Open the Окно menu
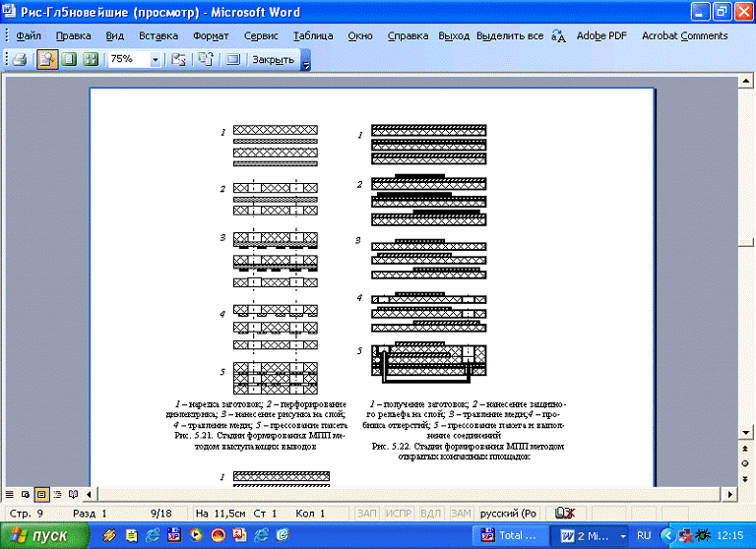The width and height of the screenshot is (756, 549). pyautogui.click(x=360, y=35)
